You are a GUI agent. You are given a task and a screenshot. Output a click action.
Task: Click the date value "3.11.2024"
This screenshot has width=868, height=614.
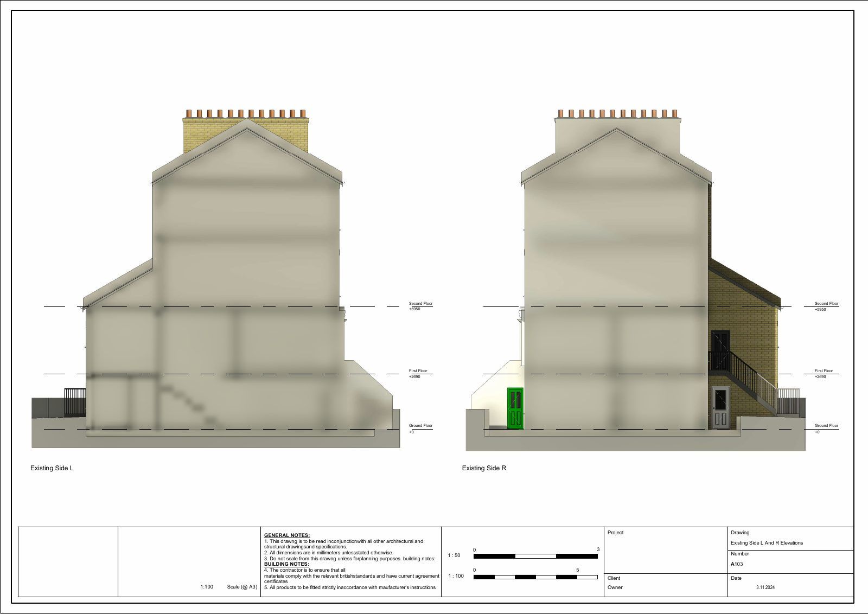click(765, 587)
